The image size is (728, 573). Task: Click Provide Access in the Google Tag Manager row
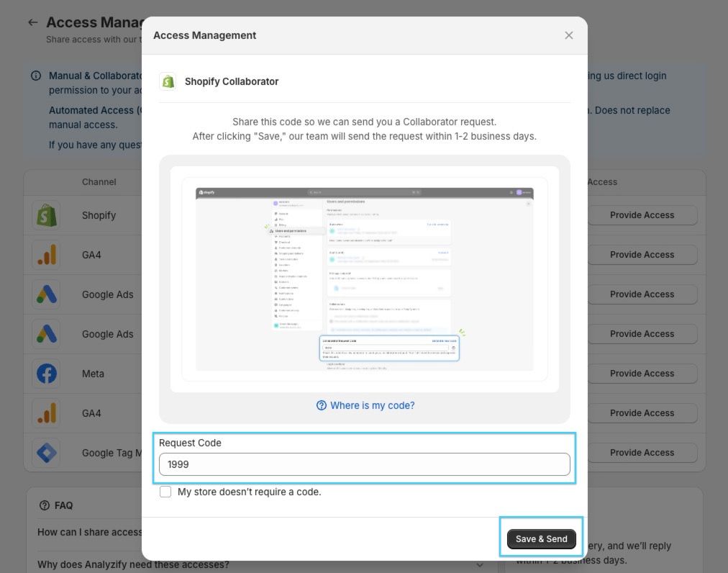[x=642, y=453]
